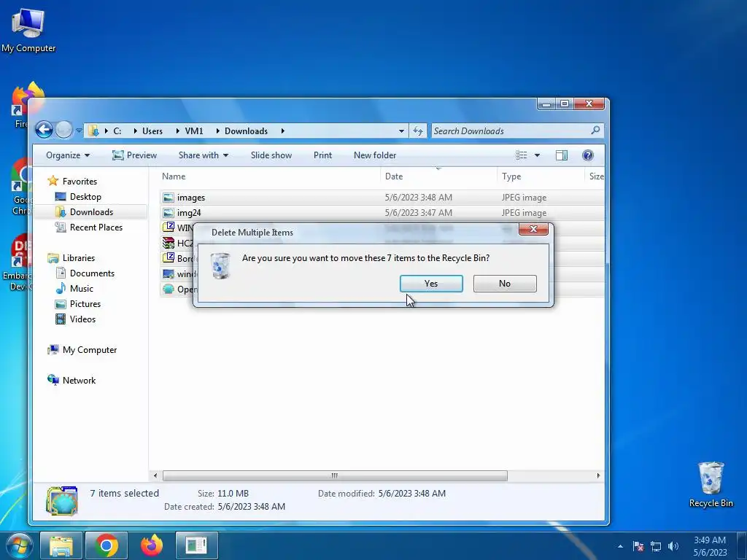Click Print in the toolbar
Image resolution: width=747 pixels, height=560 pixels.
click(x=322, y=155)
